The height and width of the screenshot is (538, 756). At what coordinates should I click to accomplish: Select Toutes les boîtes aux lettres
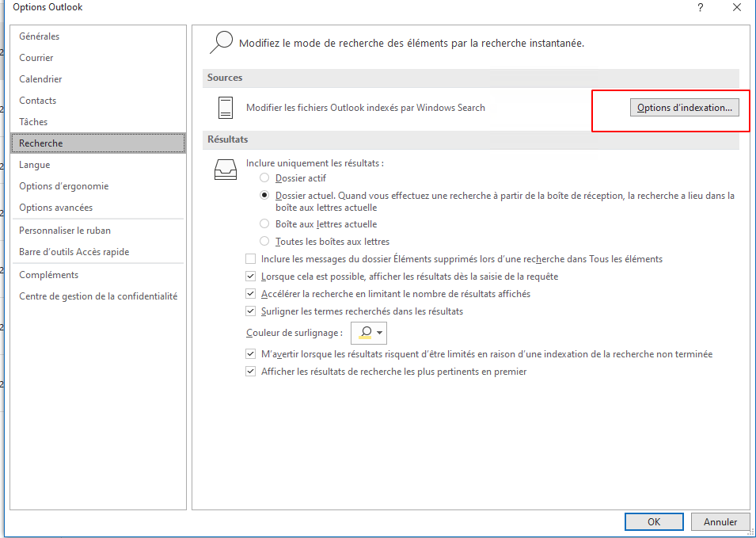(x=264, y=242)
